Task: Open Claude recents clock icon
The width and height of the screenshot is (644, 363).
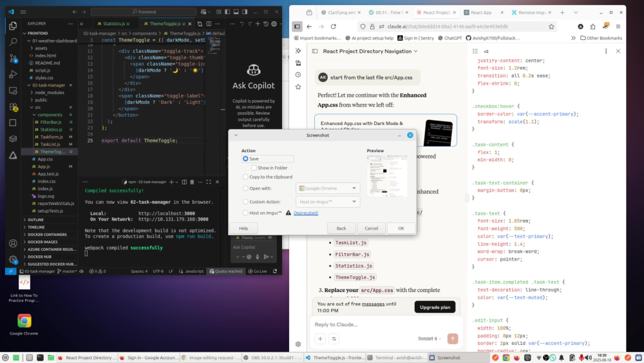Action: click(x=298, y=75)
